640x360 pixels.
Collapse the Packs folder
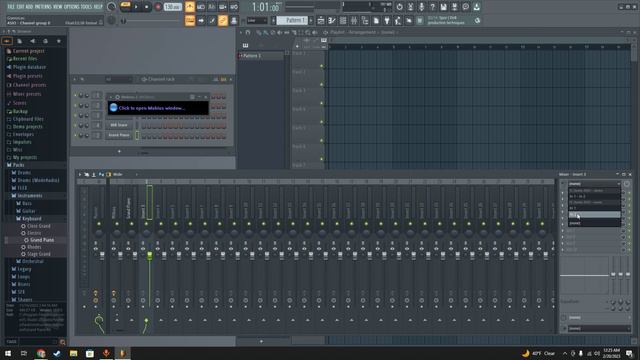(x=18, y=165)
